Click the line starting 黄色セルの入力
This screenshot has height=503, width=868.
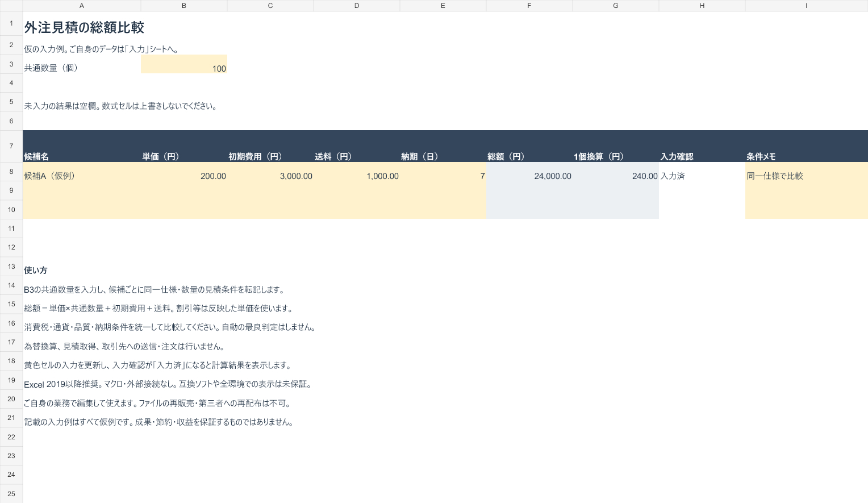tap(158, 365)
